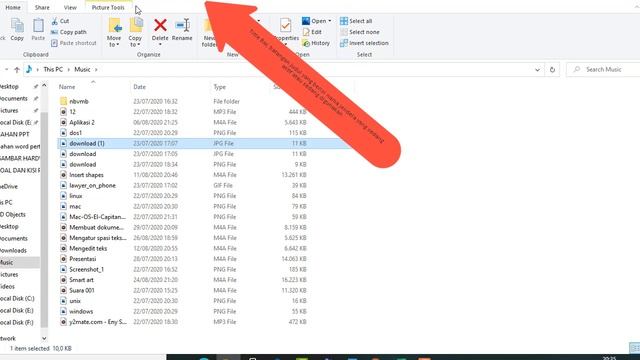640x360 pixels.
Task: Open the Copy to menu
Action: tap(136, 33)
